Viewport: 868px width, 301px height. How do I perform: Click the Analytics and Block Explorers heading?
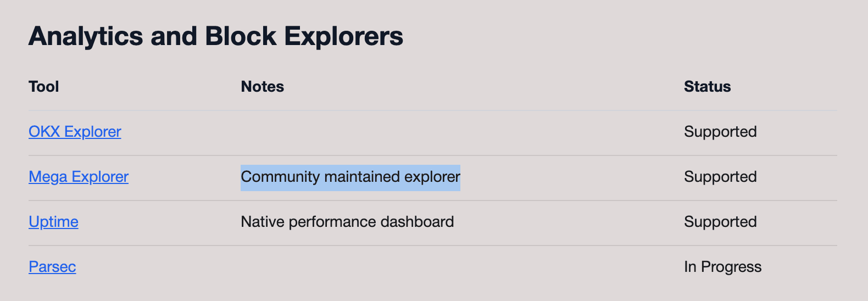coord(216,36)
